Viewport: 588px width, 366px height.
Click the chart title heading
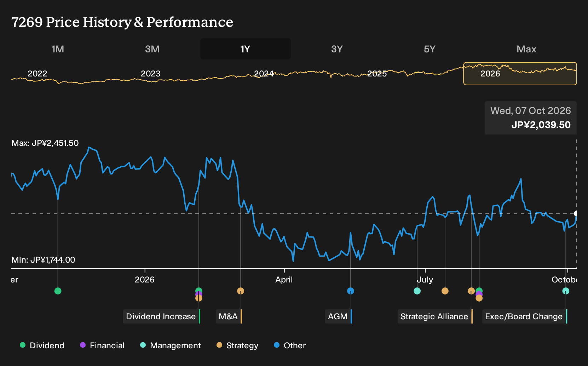[x=122, y=22]
